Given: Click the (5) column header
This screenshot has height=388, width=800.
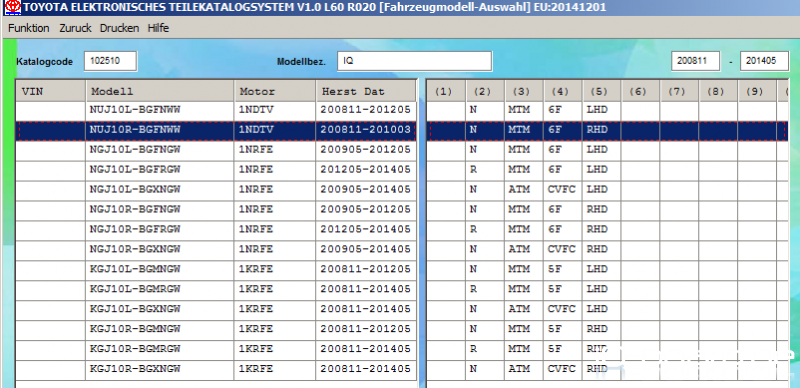Looking at the screenshot, I should coord(602,91).
